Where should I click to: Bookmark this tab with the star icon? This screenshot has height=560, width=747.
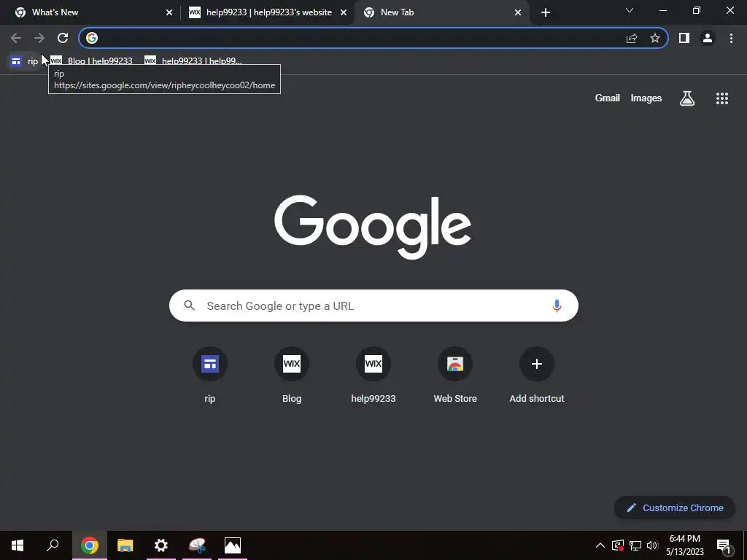(655, 38)
